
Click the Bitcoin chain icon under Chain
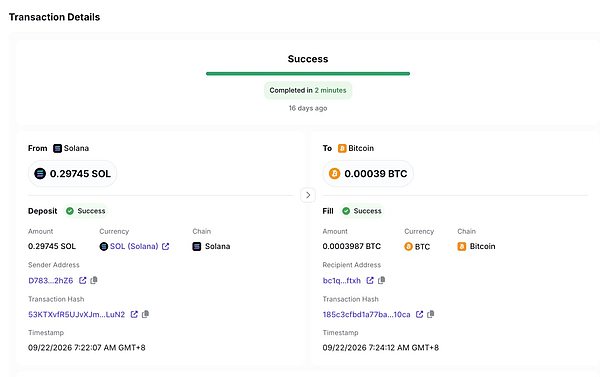462,246
